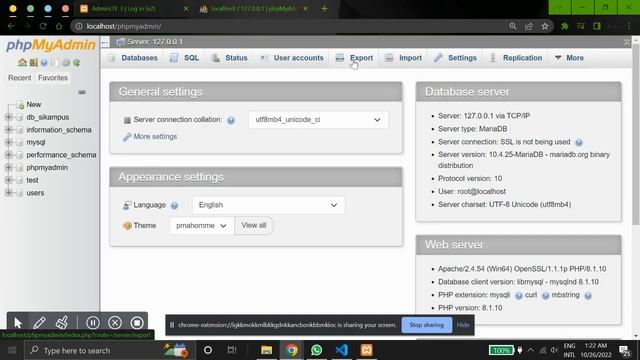640x360 pixels.
Task: Click the share page icon in address bar
Action: point(529,26)
